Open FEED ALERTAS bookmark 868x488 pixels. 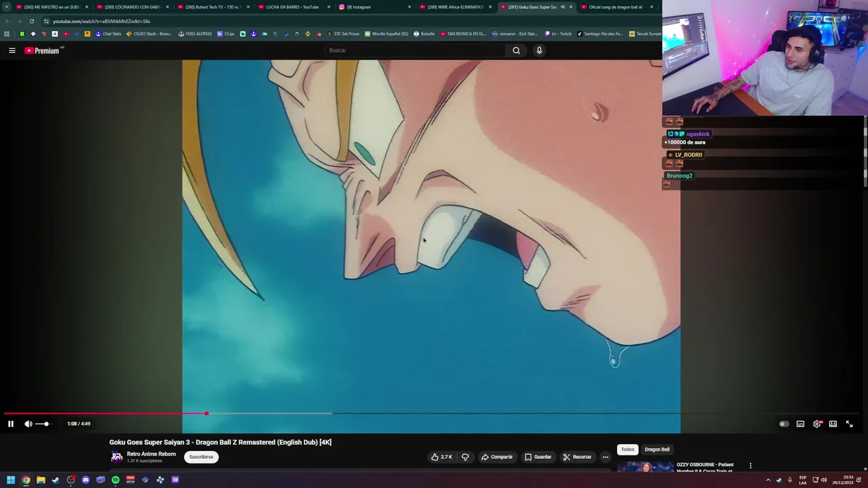point(195,34)
